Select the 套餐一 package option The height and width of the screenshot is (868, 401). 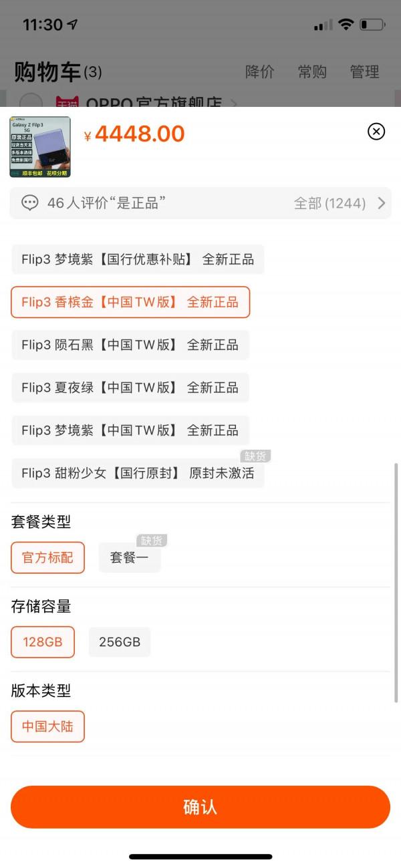(x=129, y=557)
